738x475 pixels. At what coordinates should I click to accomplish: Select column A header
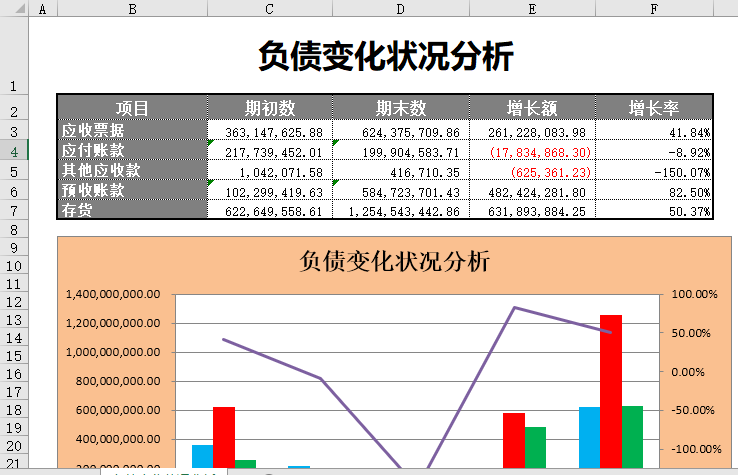coord(43,8)
